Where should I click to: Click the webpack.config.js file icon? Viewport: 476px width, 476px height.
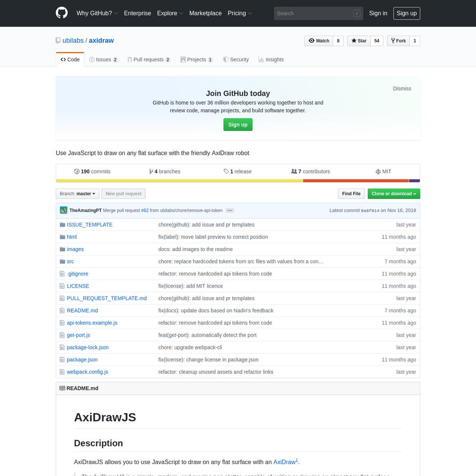pos(62,372)
